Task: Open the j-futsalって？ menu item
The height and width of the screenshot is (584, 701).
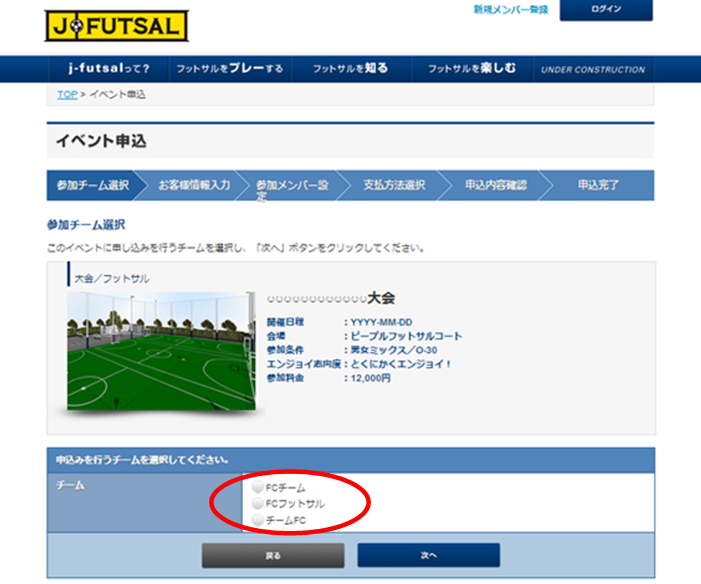Action: coord(107,69)
